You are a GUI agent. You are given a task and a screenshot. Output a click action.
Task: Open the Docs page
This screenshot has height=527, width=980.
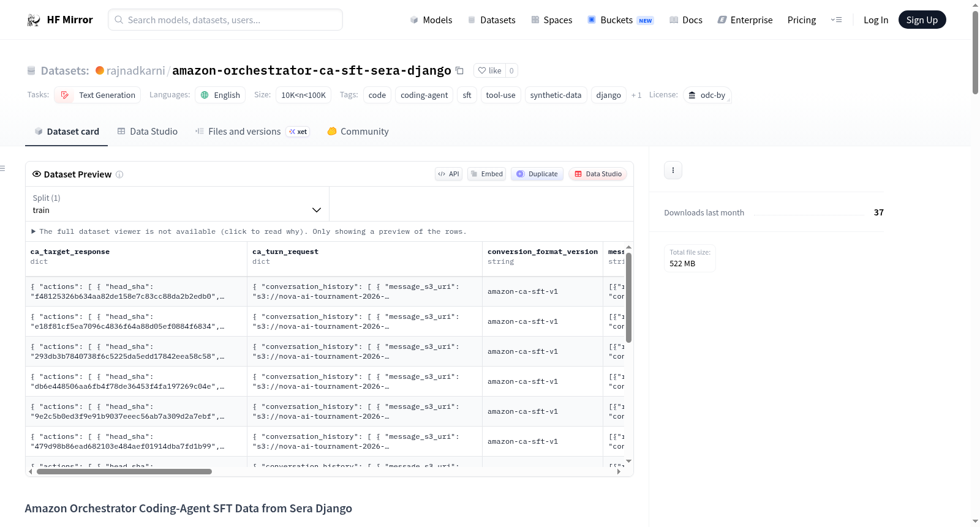tap(686, 20)
